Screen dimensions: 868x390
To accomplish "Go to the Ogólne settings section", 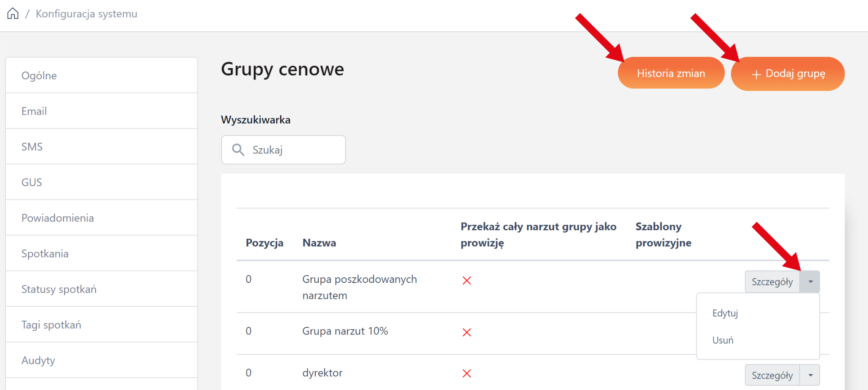I will (39, 75).
